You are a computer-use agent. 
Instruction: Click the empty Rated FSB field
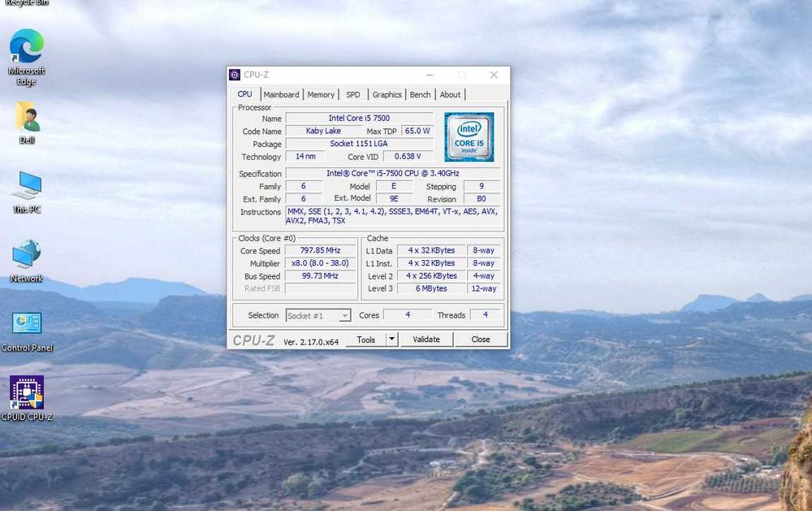tap(320, 288)
